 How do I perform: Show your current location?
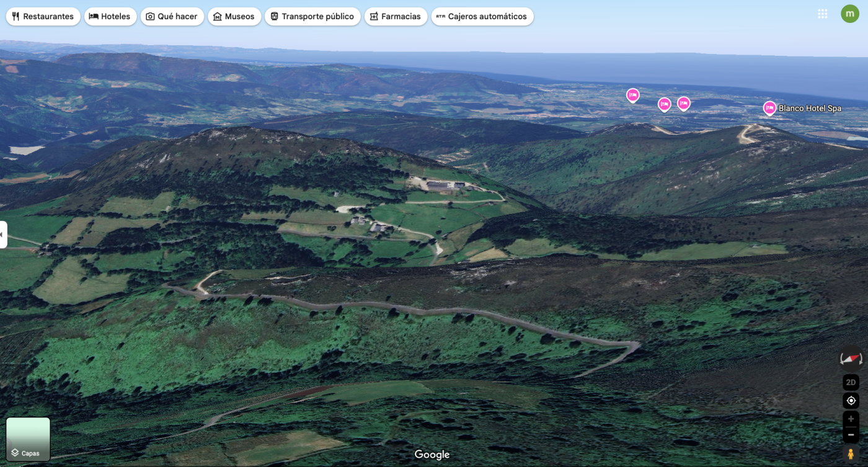coord(851,401)
